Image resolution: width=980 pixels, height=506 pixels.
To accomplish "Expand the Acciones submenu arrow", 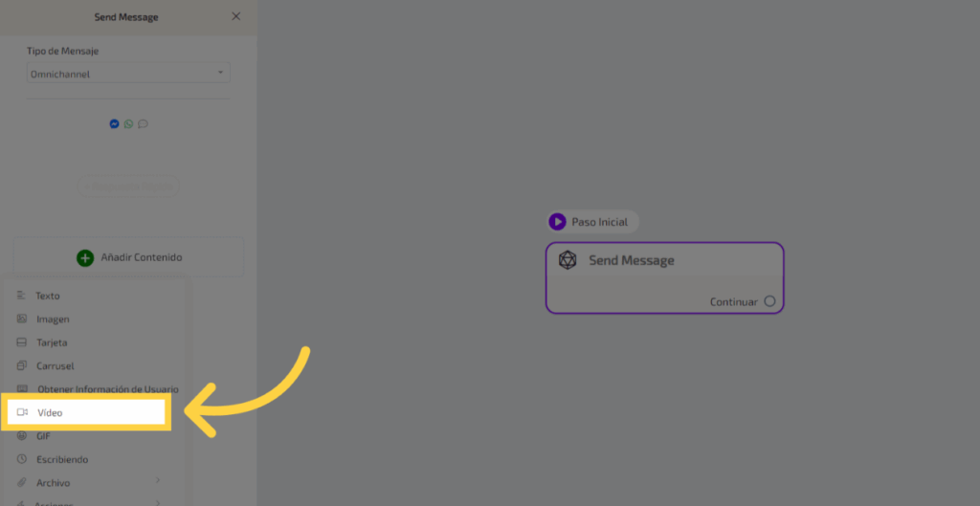I will pos(158,502).
